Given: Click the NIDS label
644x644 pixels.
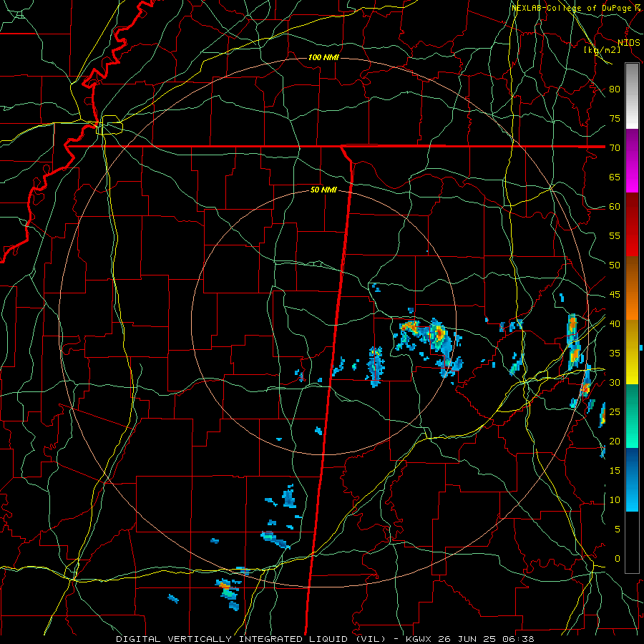Looking at the screenshot, I should coord(628,42).
